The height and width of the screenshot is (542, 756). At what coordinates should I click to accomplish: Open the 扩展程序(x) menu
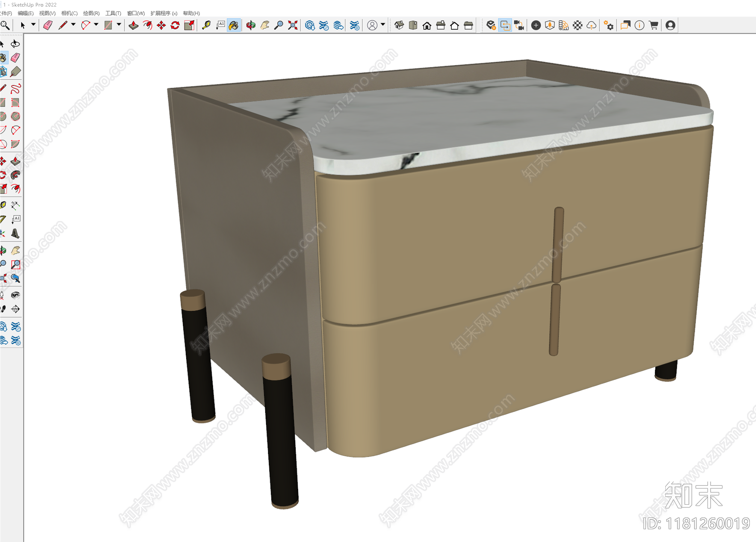164,13
